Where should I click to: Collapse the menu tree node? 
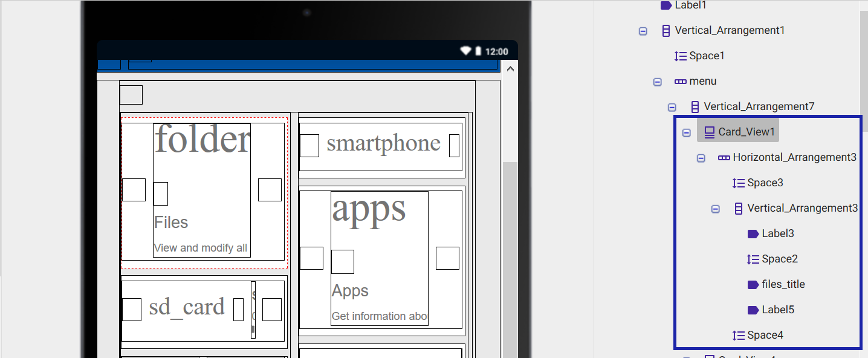(x=658, y=82)
